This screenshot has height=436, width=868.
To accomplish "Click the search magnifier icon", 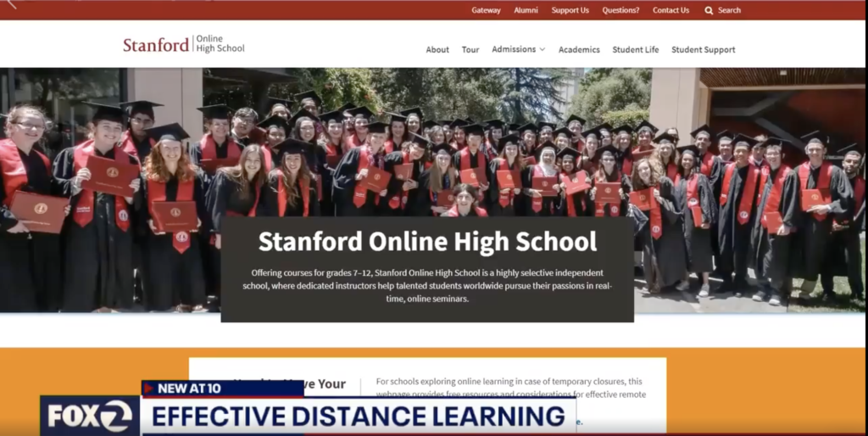I will [709, 10].
